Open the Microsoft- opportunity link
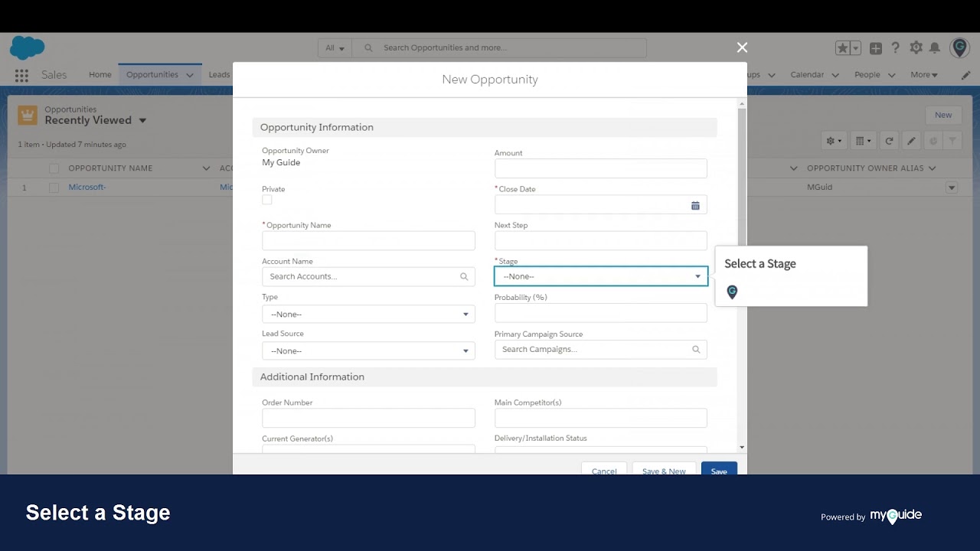 pos(87,187)
